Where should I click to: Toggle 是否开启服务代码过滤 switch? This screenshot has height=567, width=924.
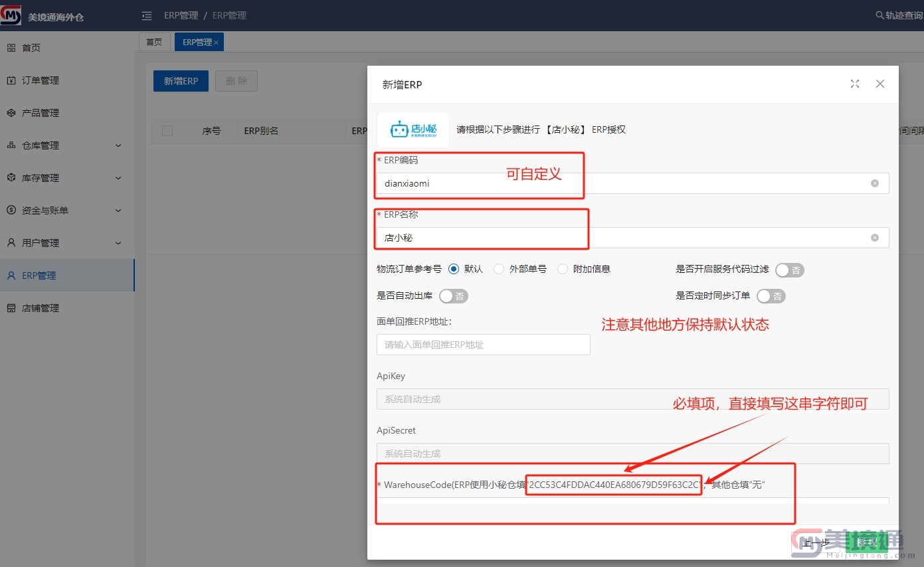pos(790,270)
